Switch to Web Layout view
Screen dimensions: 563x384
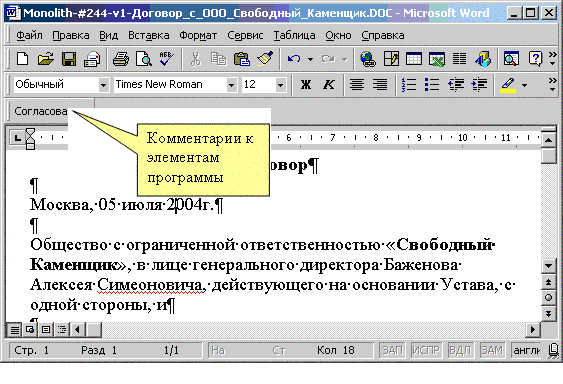tap(30, 329)
